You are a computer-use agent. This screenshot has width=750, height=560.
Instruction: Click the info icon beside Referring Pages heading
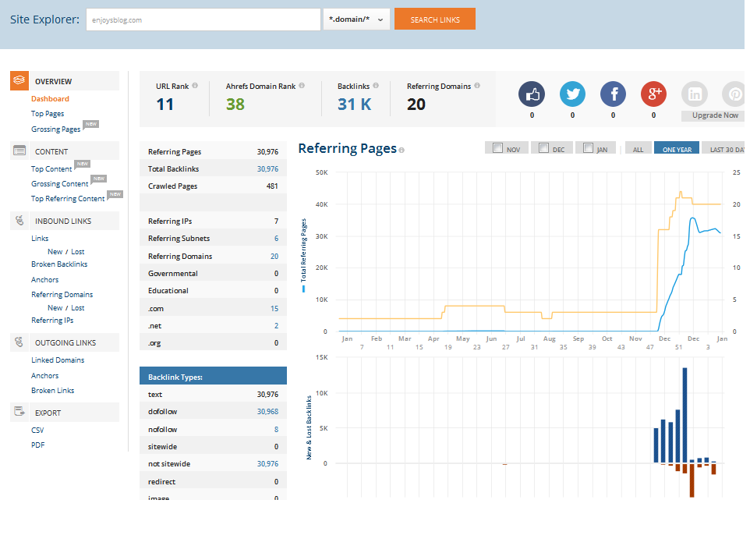402,151
